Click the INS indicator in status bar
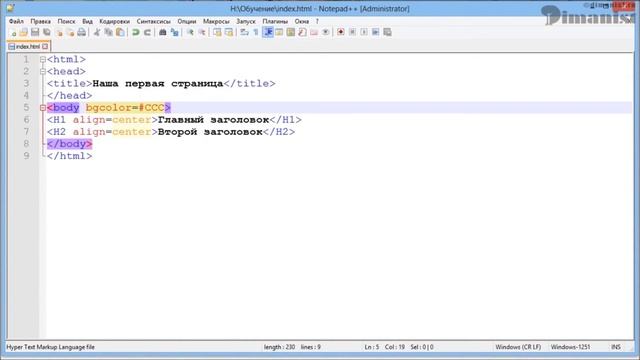640x360 pixels. [x=616, y=347]
